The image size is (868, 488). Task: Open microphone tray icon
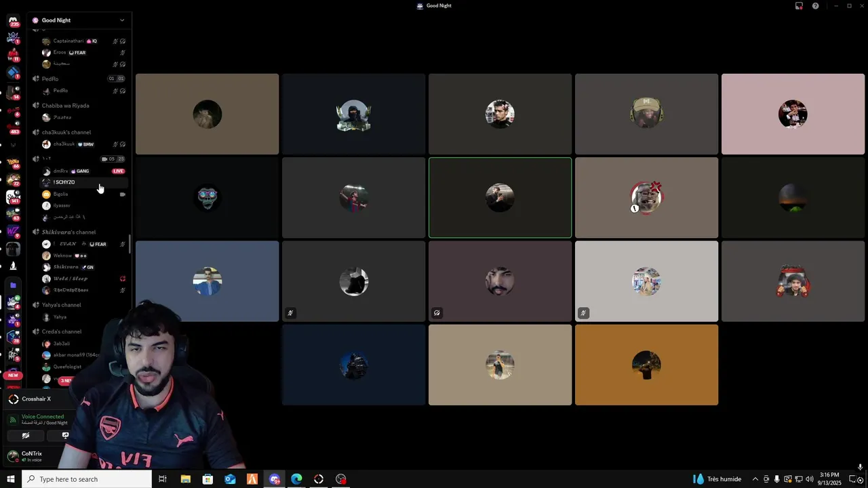pyautogui.click(x=777, y=479)
